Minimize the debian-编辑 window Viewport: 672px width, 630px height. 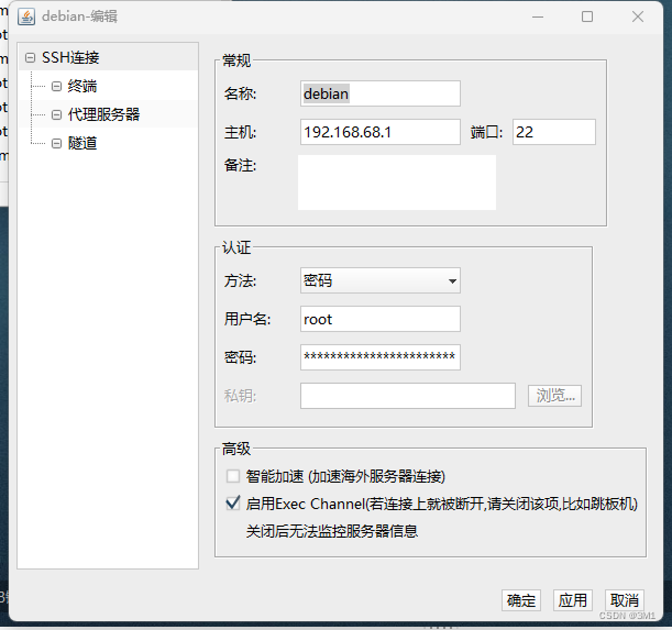point(538,16)
